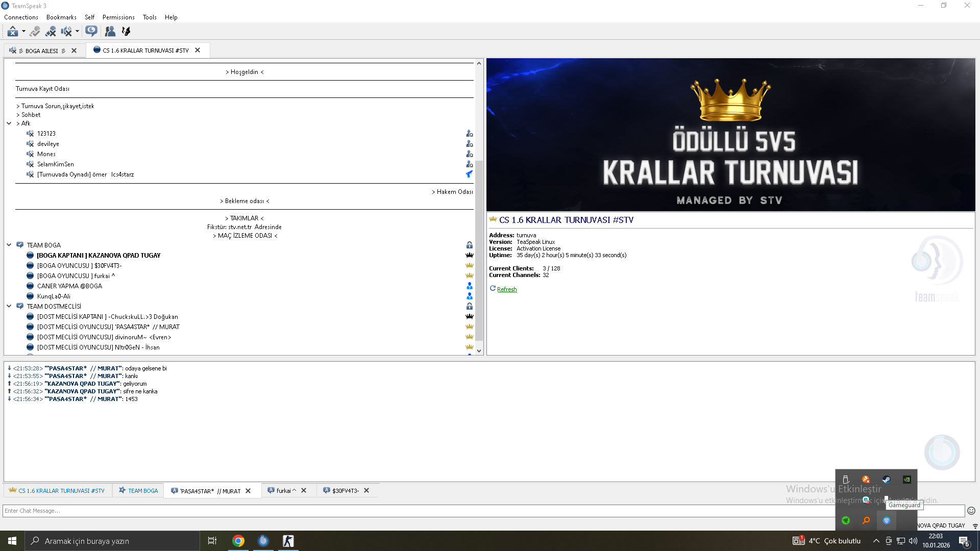Open the Razer green tray icon

tap(846, 520)
